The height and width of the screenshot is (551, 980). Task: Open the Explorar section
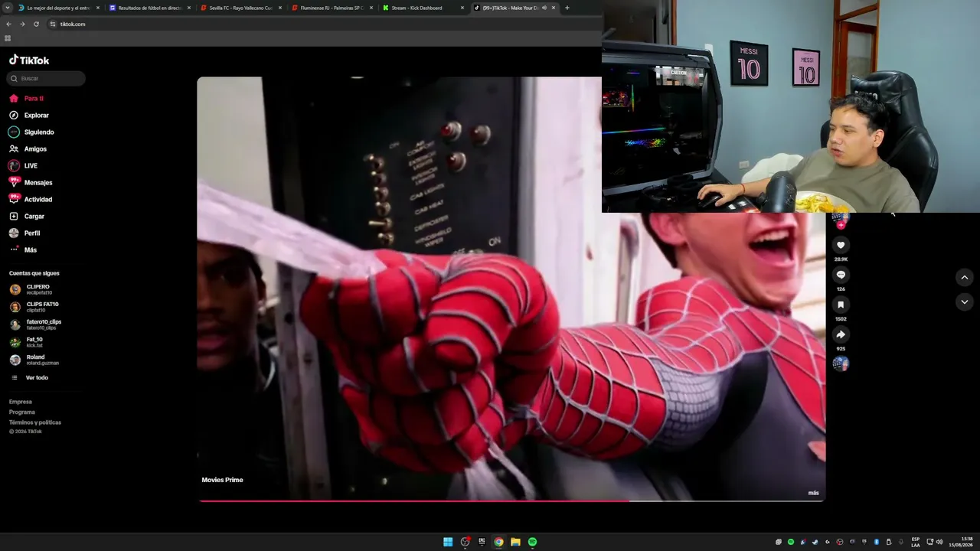pos(29,116)
